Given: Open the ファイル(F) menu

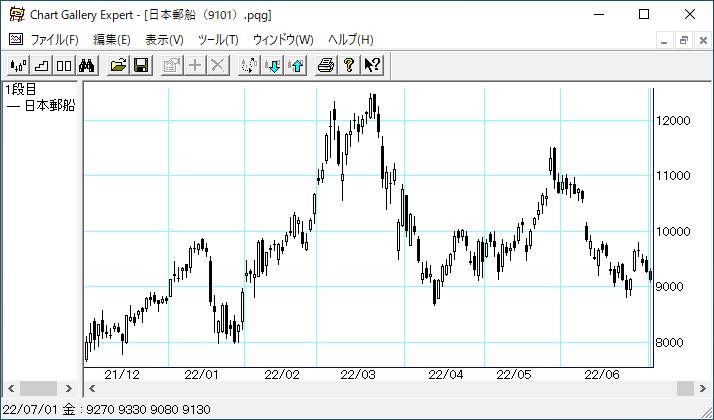Looking at the screenshot, I should click(54, 40).
